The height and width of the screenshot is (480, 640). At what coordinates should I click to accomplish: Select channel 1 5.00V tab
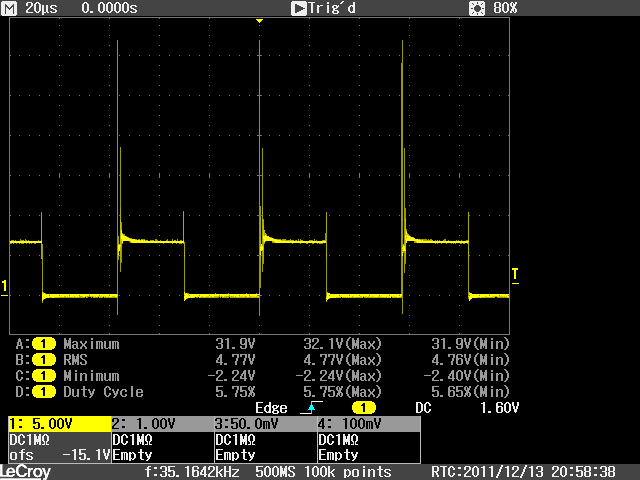tap(60, 424)
